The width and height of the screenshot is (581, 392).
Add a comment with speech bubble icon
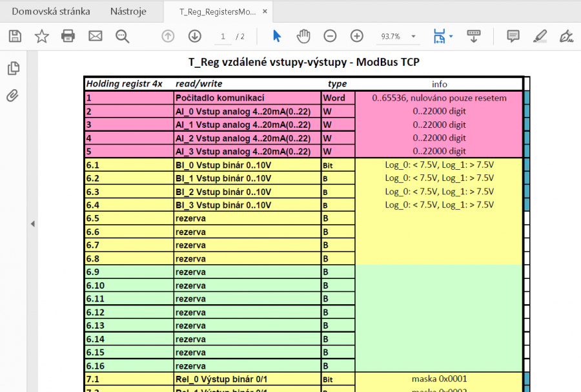pyautogui.click(x=513, y=36)
